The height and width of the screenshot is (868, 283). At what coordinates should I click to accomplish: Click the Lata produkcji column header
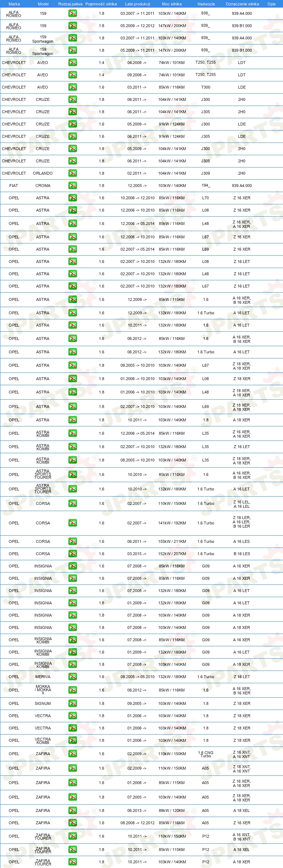(x=138, y=4)
